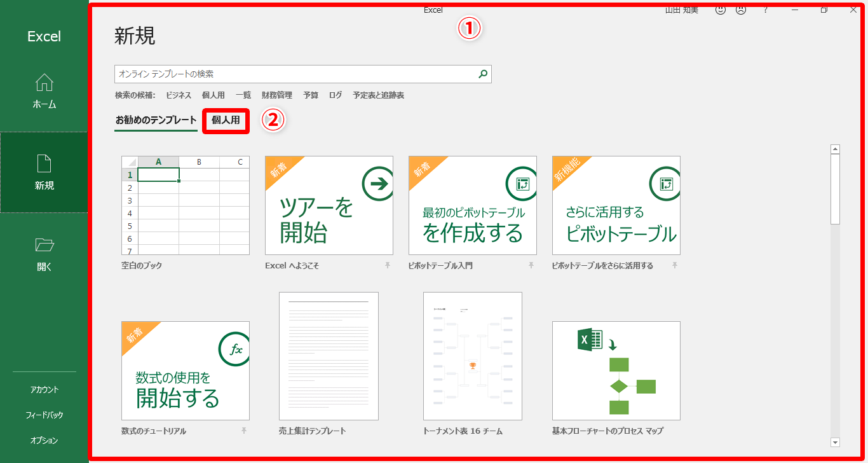The height and width of the screenshot is (463, 868).
Task: Pick the ビジネス suggested search
Action: pos(179,95)
